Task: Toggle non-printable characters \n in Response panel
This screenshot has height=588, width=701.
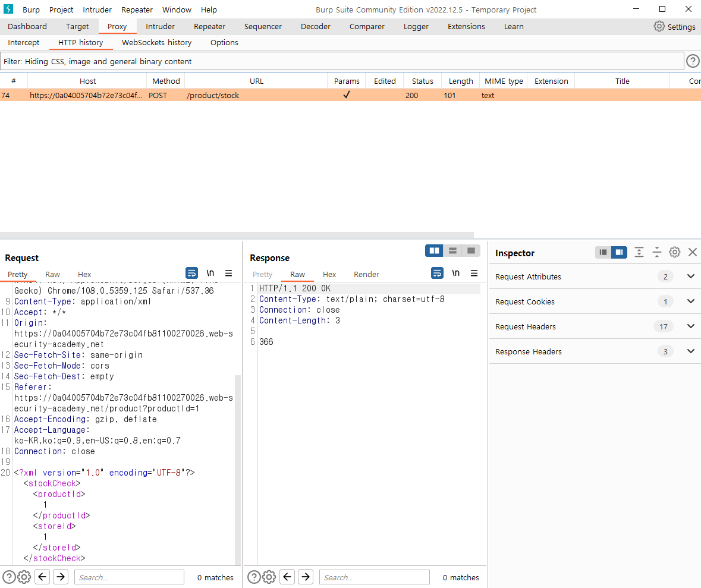Action: pyautogui.click(x=455, y=273)
